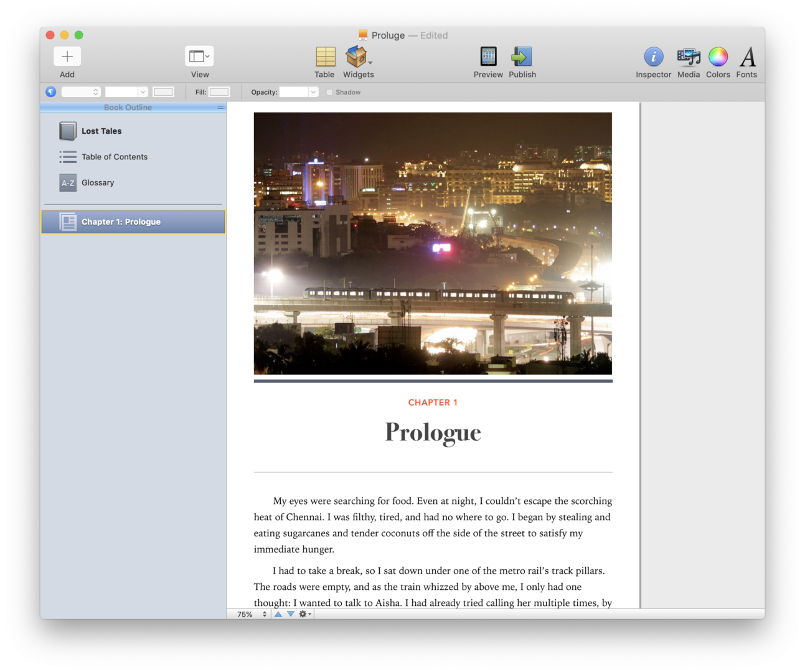Click the green full screen button

pos(78,35)
